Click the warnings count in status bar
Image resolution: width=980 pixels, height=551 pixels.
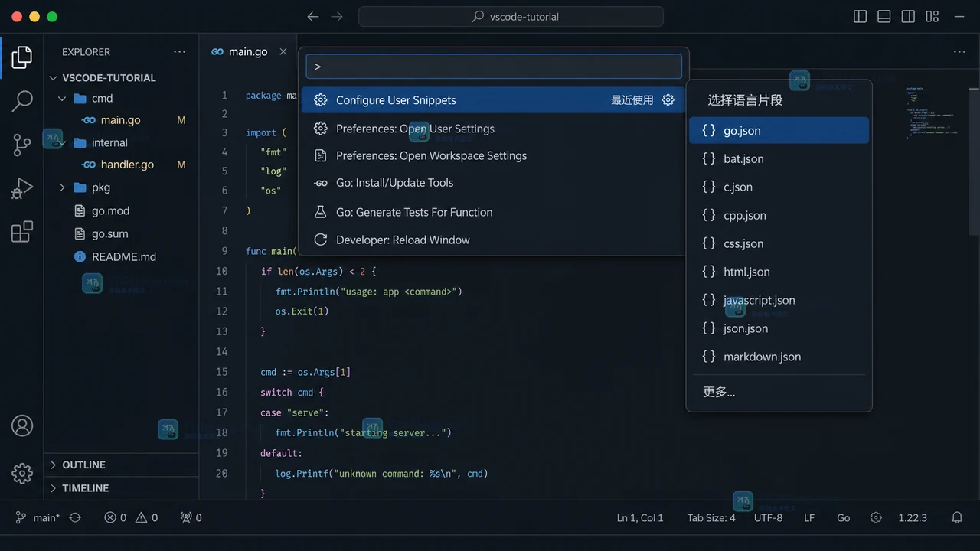(147, 517)
